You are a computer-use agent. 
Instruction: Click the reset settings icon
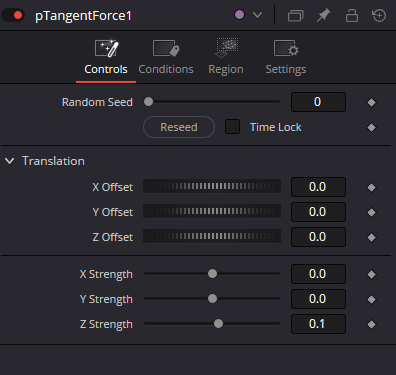coord(379,15)
